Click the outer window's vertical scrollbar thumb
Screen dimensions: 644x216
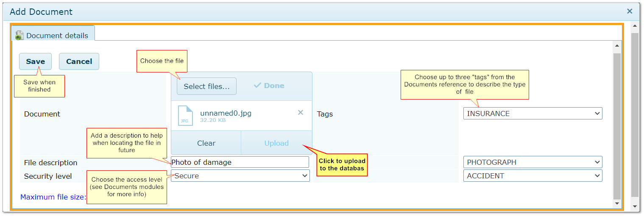(635, 114)
